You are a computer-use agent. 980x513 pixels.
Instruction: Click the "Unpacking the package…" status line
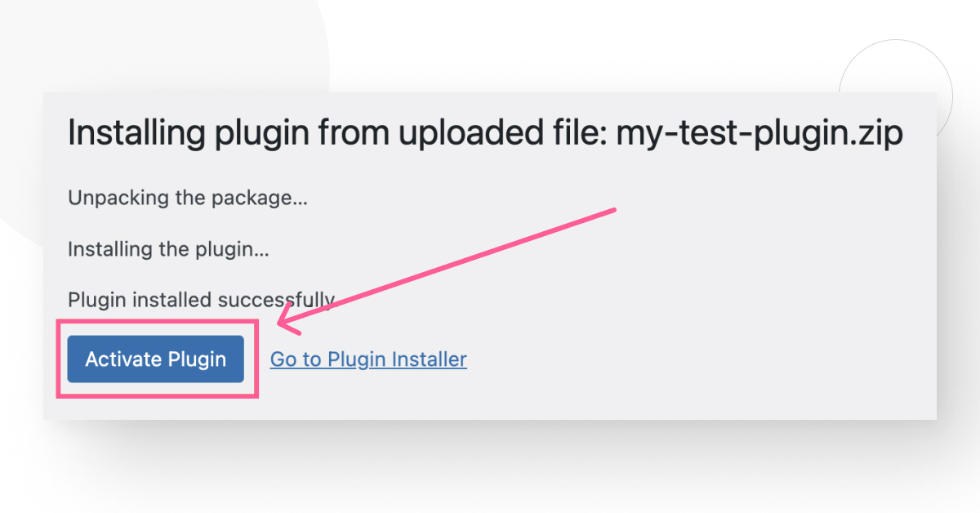[188, 198]
